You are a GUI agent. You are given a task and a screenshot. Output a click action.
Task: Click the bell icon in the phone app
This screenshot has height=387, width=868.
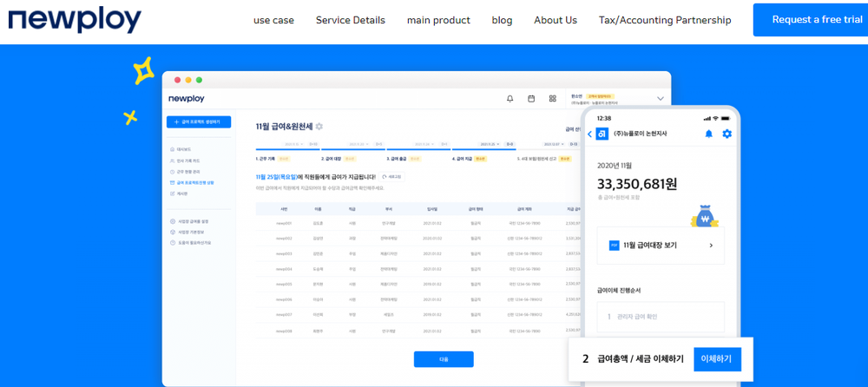[x=708, y=134]
